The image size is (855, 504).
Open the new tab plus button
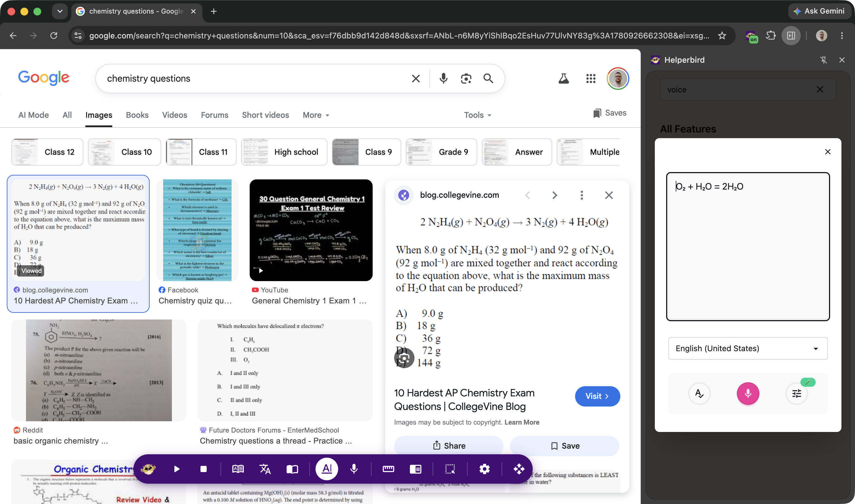tap(213, 11)
